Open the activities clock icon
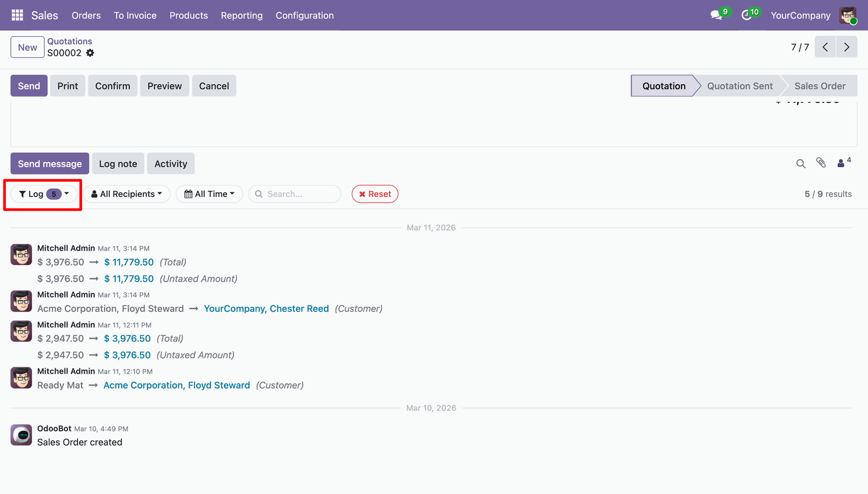This screenshot has height=494, width=868. pyautogui.click(x=746, y=15)
